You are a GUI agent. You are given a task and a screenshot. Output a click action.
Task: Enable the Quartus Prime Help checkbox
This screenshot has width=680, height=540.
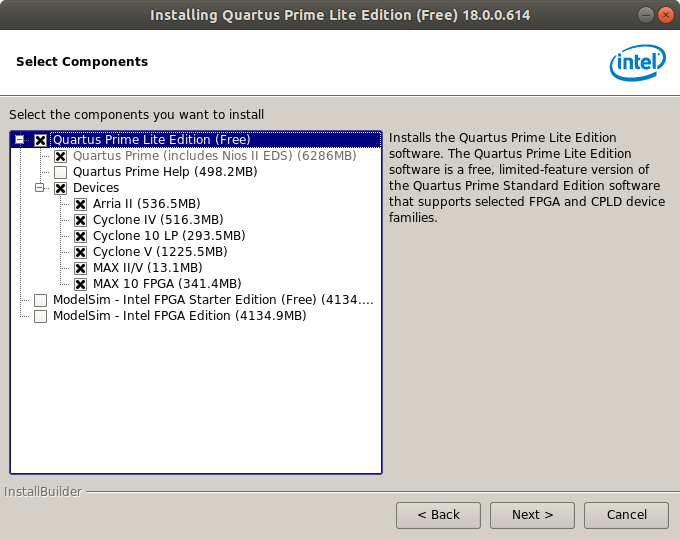coord(60,172)
